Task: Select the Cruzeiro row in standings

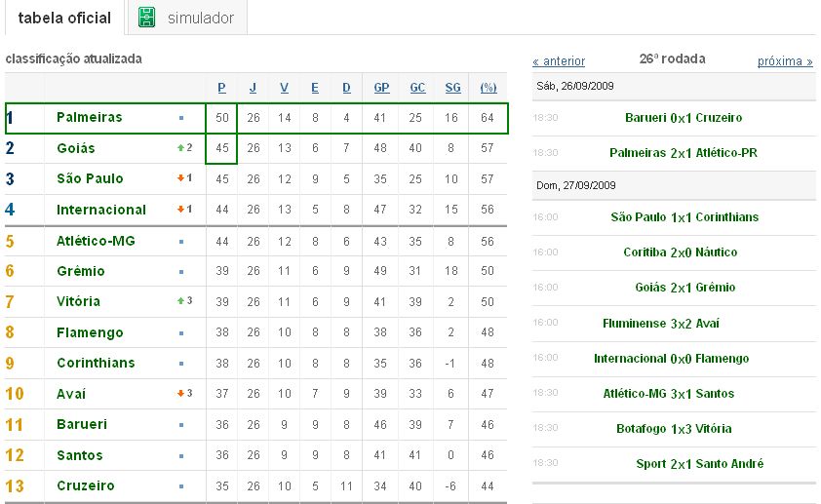Action: click(256, 486)
